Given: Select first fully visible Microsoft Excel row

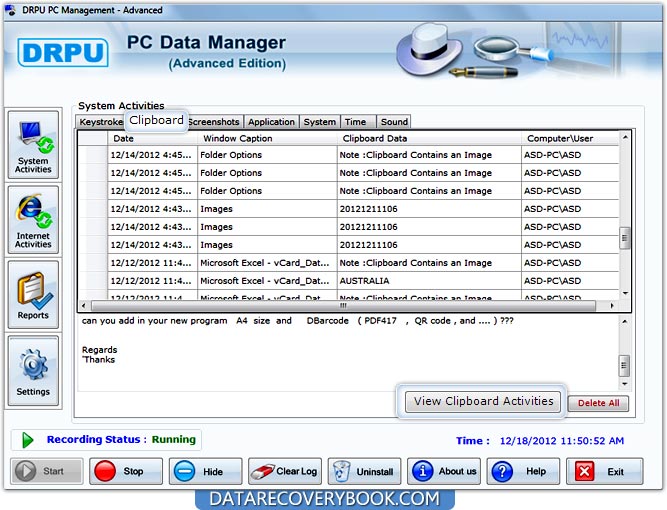Looking at the screenshot, I should coord(348,263).
